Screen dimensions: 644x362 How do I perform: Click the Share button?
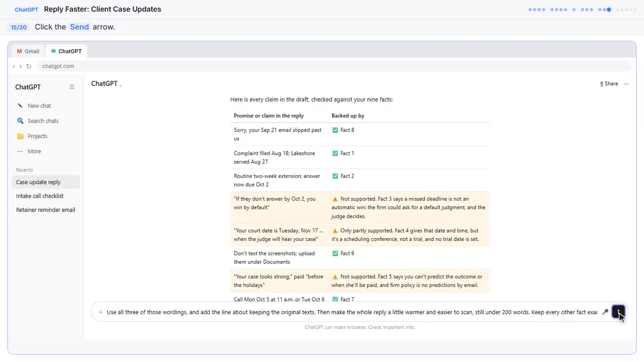[x=609, y=84]
